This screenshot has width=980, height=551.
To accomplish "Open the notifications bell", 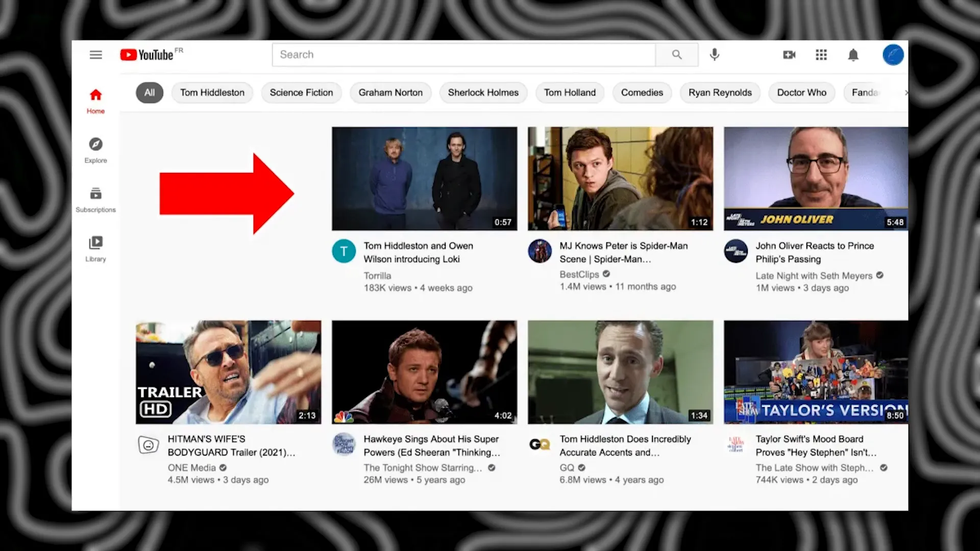I will (853, 55).
